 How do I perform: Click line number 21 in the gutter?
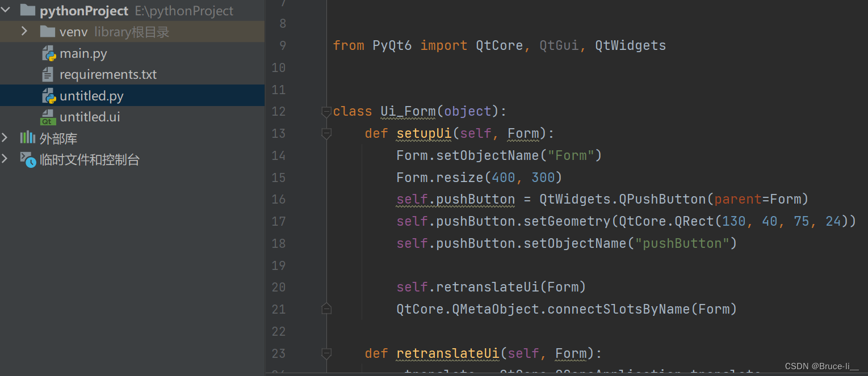coord(278,309)
